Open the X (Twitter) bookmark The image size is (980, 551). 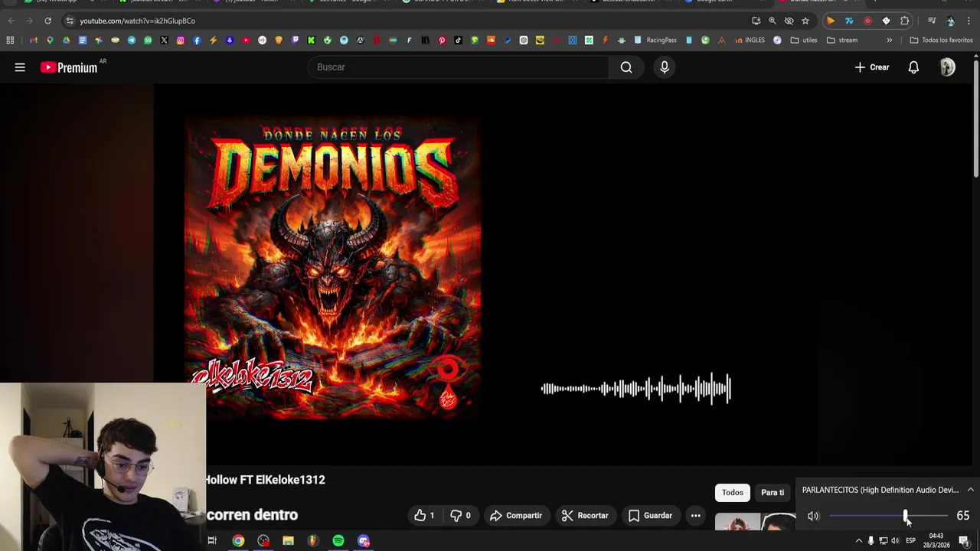tap(164, 40)
